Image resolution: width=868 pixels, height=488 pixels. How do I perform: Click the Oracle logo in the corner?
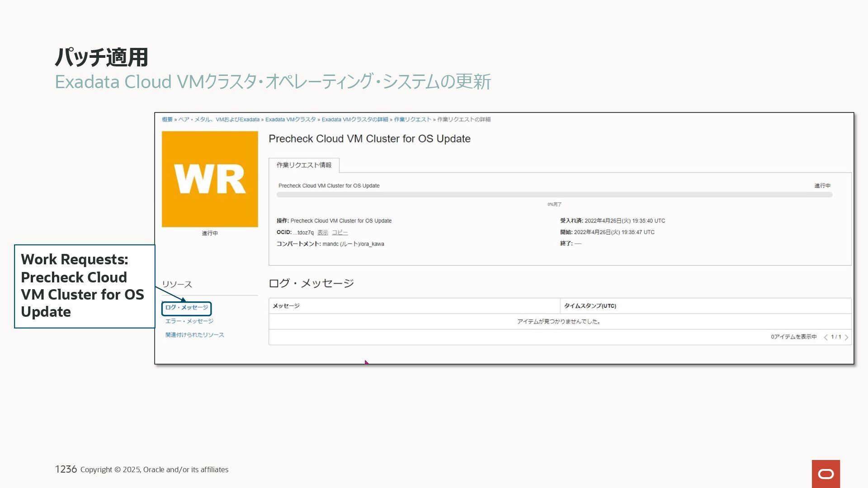pyautogui.click(x=826, y=474)
